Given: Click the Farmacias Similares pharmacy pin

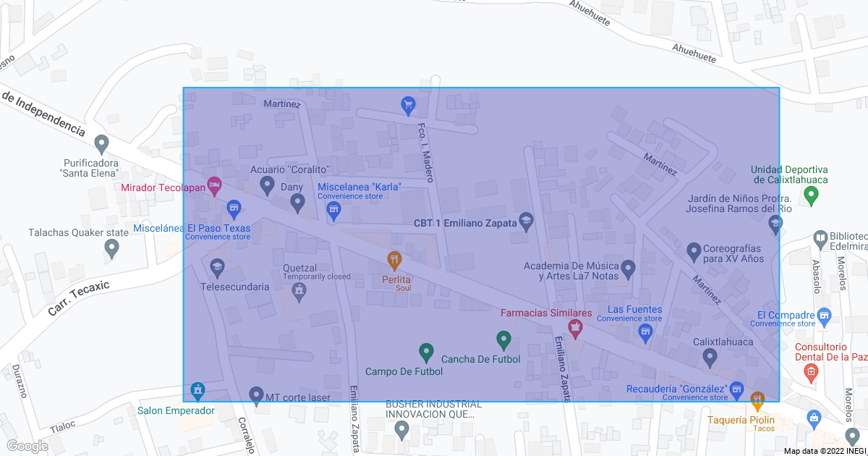Looking at the screenshot, I should (x=575, y=329).
